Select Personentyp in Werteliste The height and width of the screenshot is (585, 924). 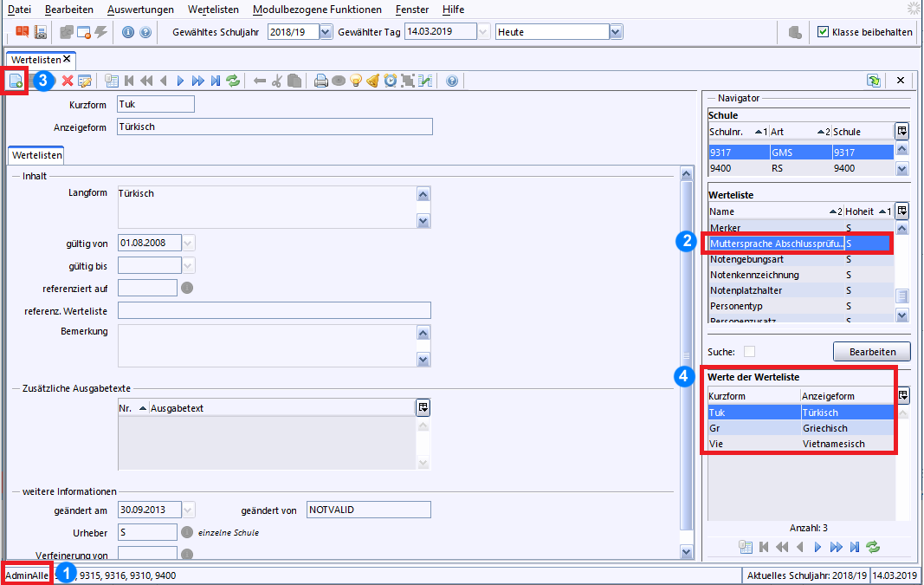(801, 306)
